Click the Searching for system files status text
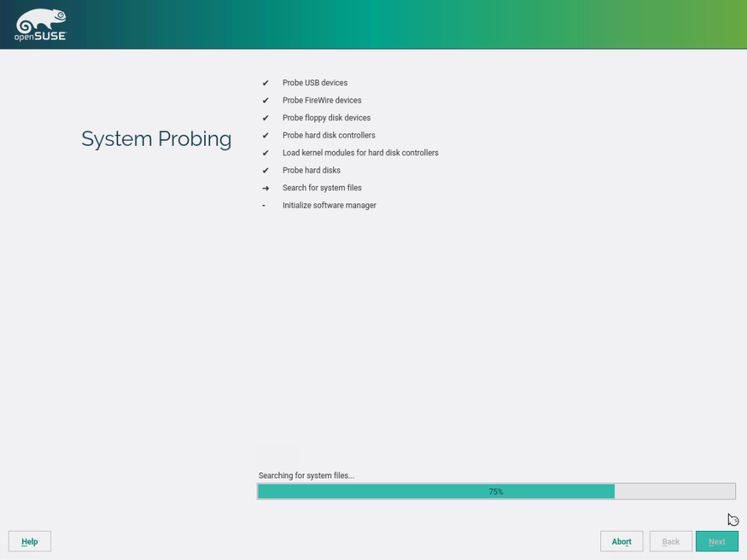Image resolution: width=747 pixels, height=560 pixels. point(306,475)
